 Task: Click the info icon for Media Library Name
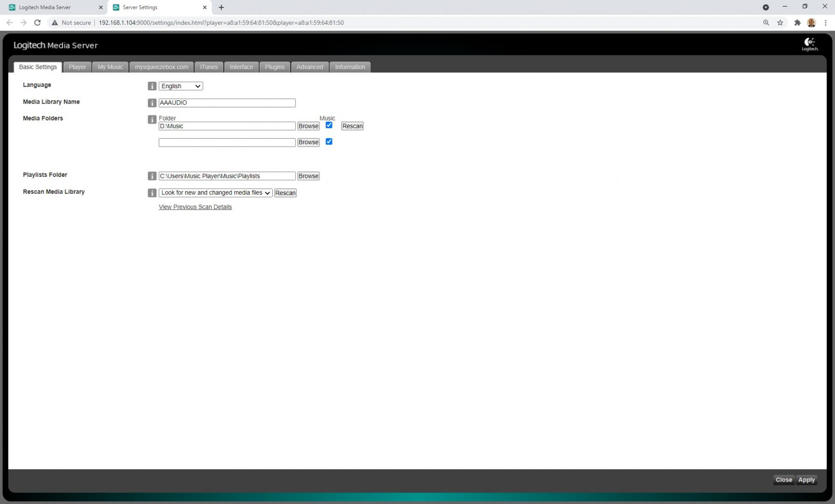click(152, 103)
